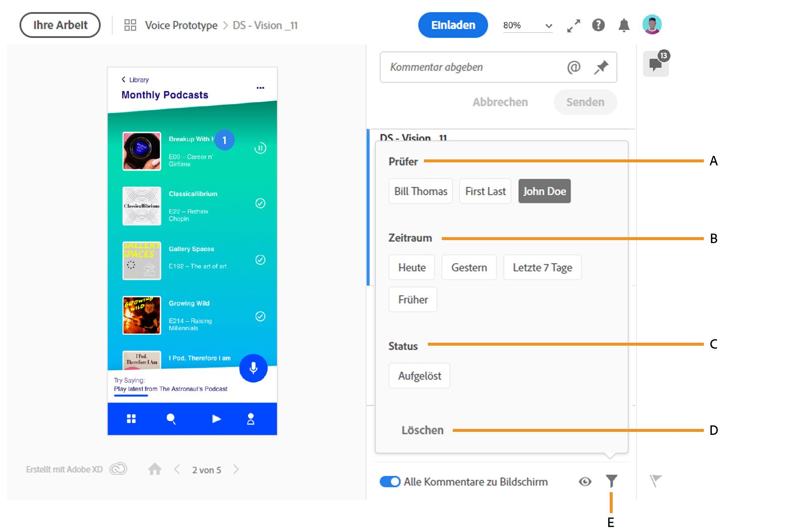
Task: Click the Senden button
Action: coord(585,102)
